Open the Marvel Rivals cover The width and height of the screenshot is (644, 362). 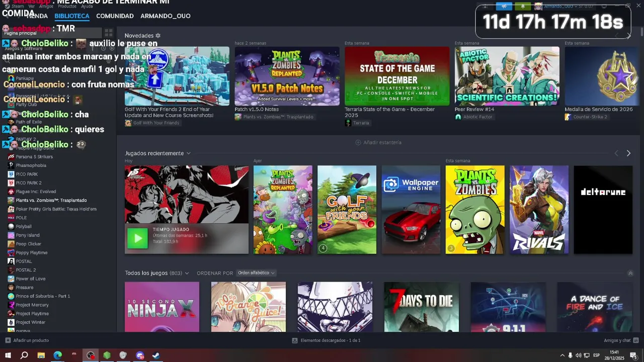(539, 210)
